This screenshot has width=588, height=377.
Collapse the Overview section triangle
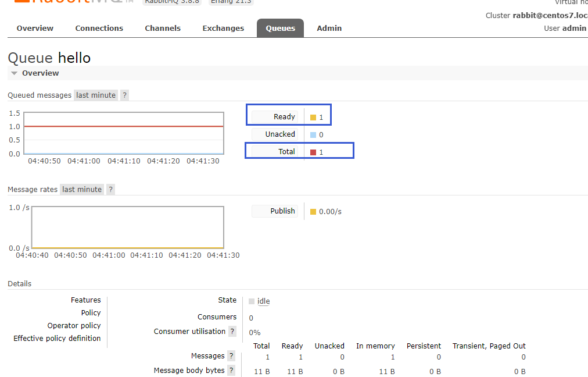15,73
